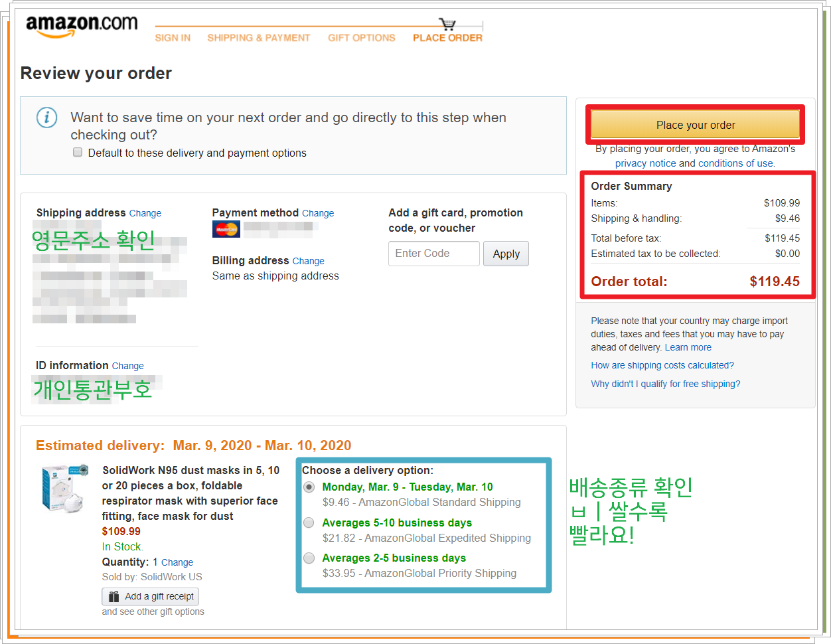Image resolution: width=831 pixels, height=644 pixels.
Task: Select AmazonGlobal Priority Shipping $33.95 option
Action: click(309, 558)
